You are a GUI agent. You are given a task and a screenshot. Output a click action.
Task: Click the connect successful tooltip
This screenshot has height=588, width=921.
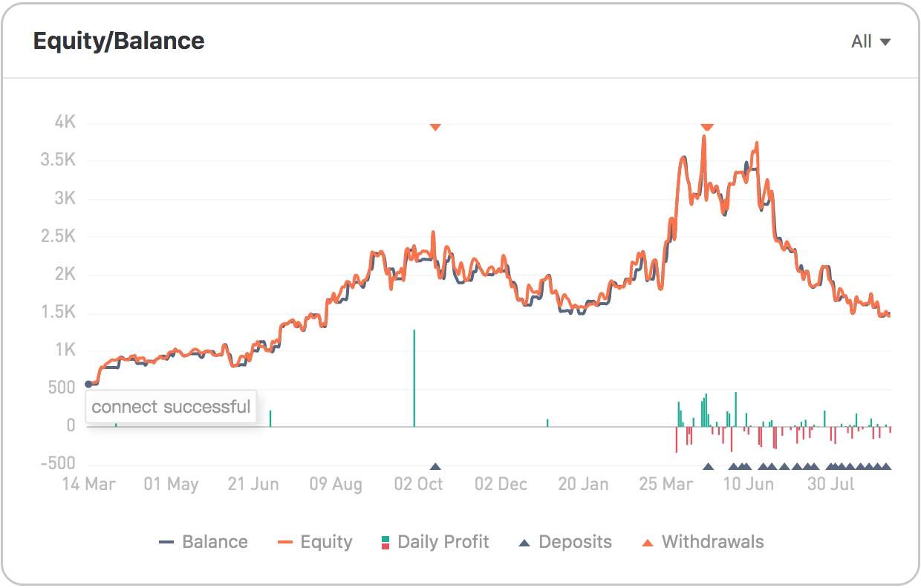click(171, 407)
